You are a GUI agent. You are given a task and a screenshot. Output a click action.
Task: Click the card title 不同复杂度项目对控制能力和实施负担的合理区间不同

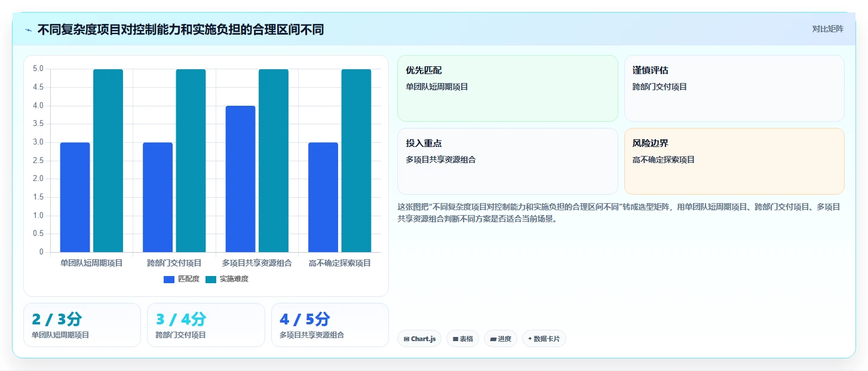click(180, 29)
